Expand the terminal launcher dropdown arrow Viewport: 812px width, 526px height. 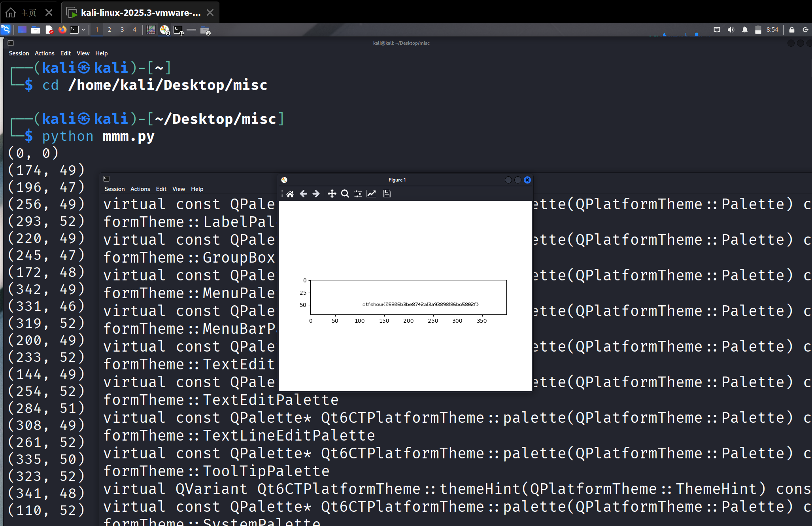coord(83,30)
